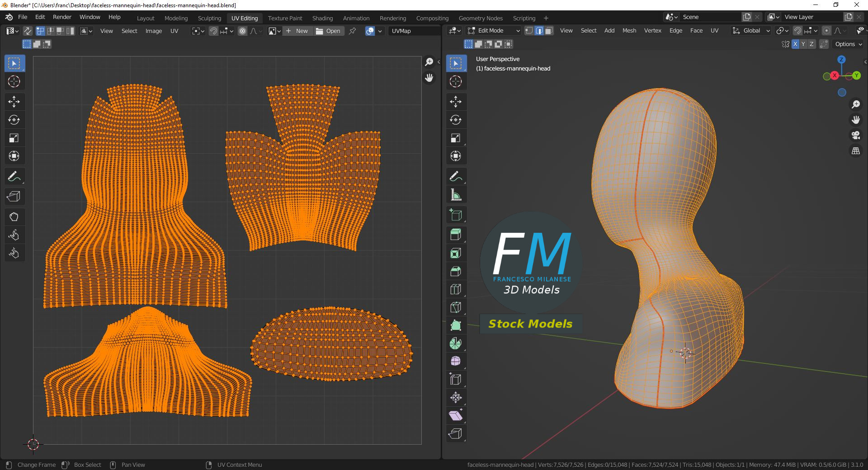The width and height of the screenshot is (868, 470).
Task: Open the Edit Mode dropdown
Action: click(494, 31)
